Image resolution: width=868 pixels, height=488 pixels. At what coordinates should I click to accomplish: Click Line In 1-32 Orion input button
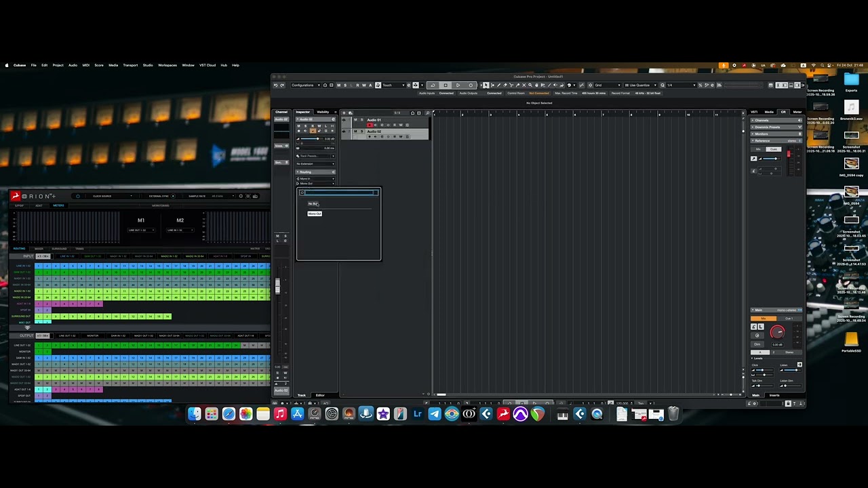click(67, 256)
